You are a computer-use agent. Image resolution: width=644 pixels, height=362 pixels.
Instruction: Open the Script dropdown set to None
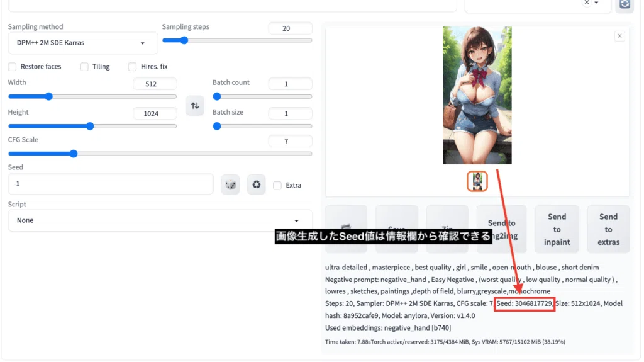pyautogui.click(x=160, y=220)
